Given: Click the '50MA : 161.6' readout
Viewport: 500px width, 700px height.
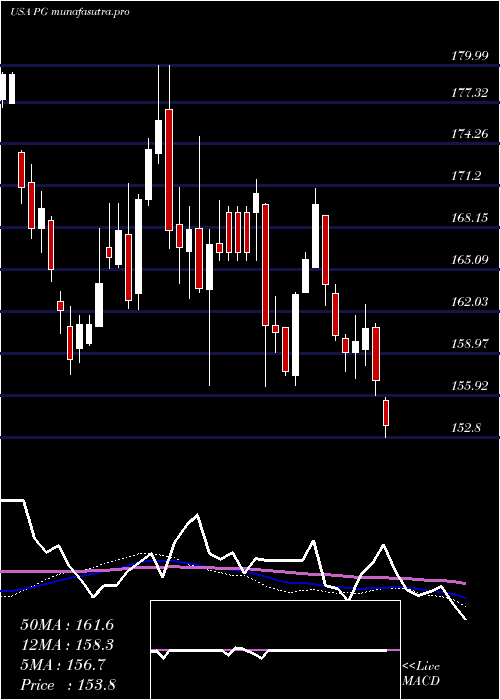Looking at the screenshot, I should 67,625.
